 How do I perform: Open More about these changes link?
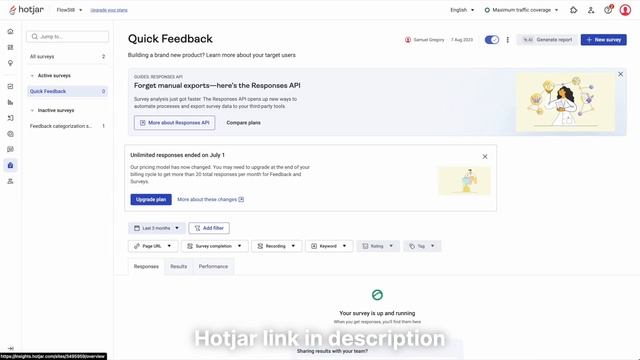pyautogui.click(x=211, y=200)
